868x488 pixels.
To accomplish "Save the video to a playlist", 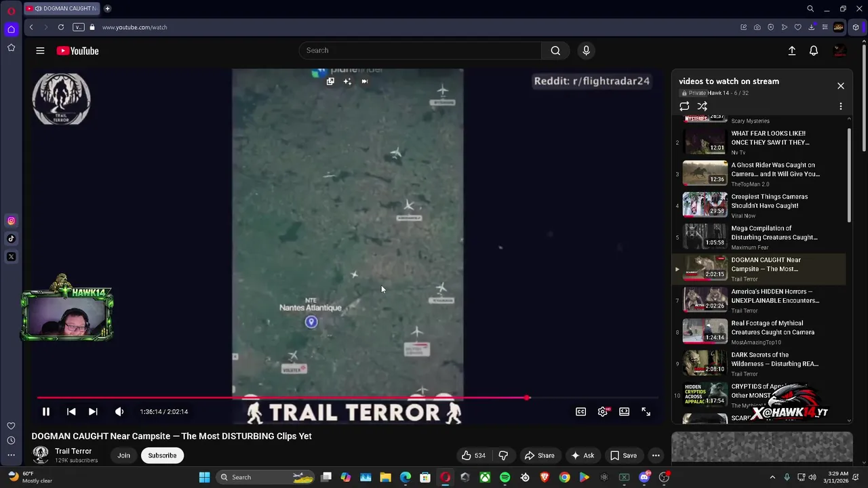I will [623, 455].
